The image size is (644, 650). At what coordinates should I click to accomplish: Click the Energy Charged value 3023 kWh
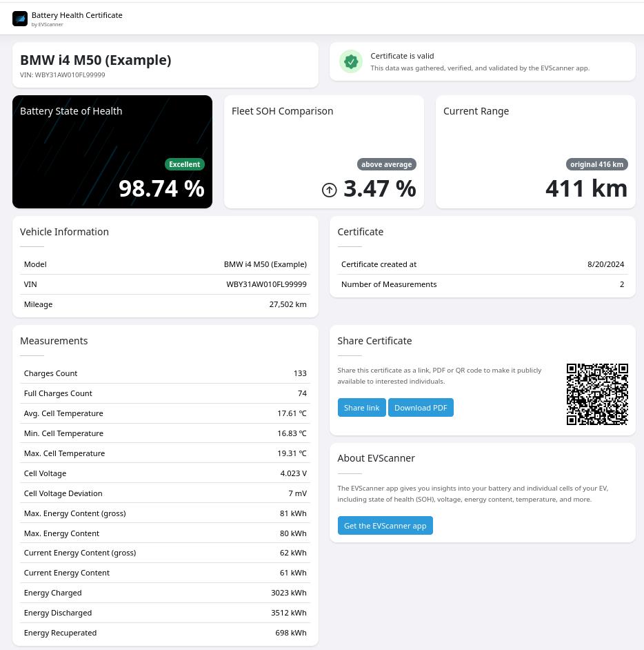click(289, 593)
